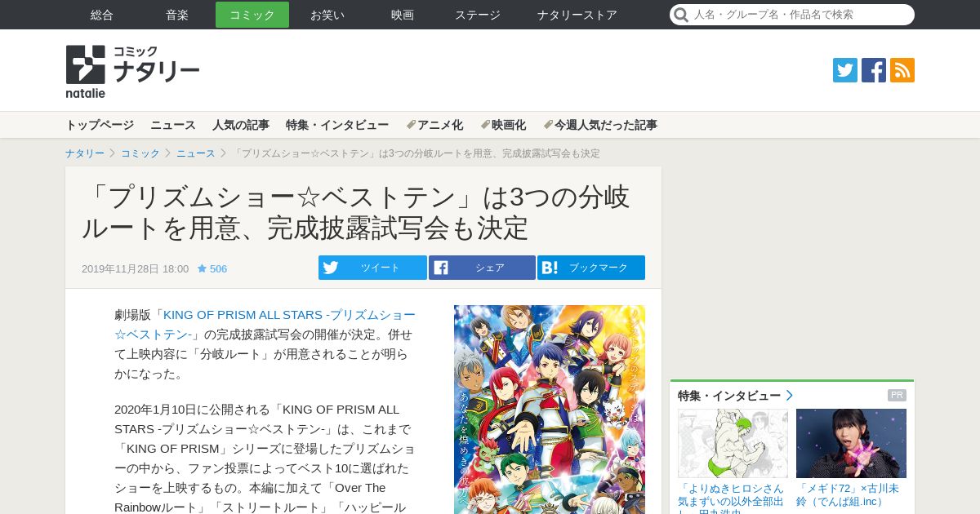Click the bird icon on tweet button

coord(330,268)
